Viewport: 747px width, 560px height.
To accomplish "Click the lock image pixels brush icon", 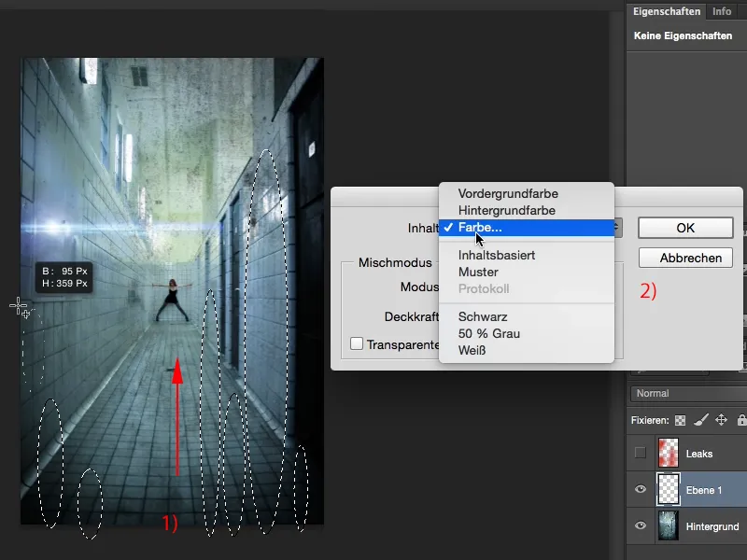I will pyautogui.click(x=700, y=420).
